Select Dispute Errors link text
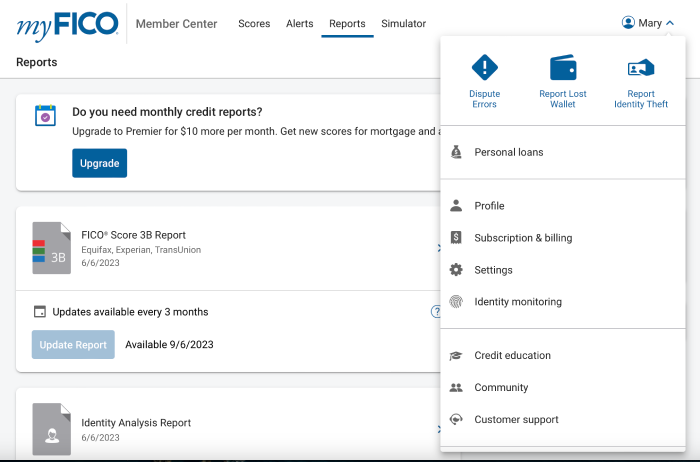This screenshot has width=700, height=462. tap(484, 99)
